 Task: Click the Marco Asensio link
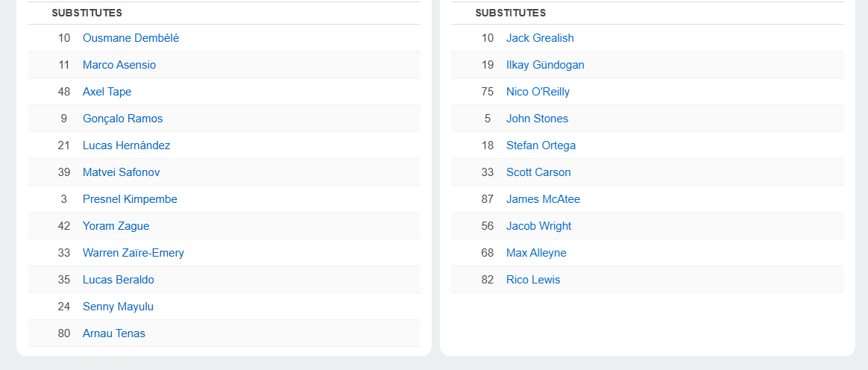pos(119,65)
